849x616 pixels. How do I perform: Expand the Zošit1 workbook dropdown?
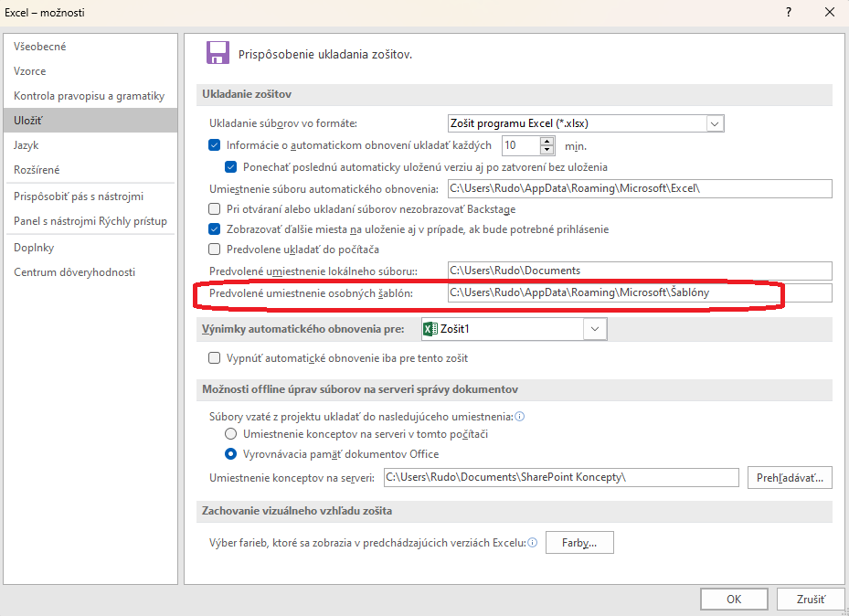[x=595, y=329]
